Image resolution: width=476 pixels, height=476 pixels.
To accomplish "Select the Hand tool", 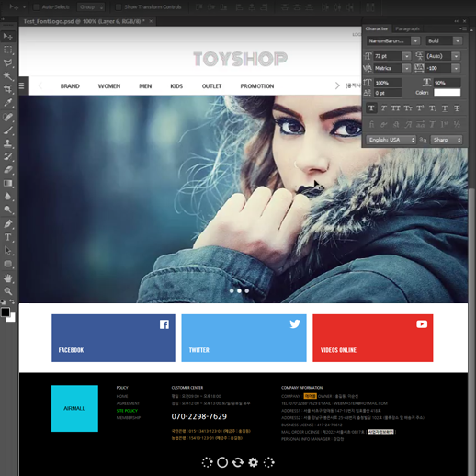I will point(8,278).
